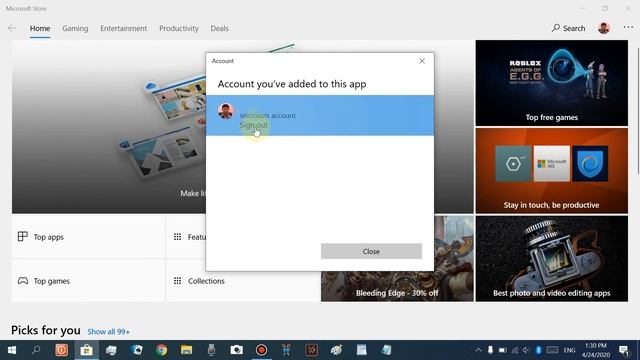The height and width of the screenshot is (360, 640).
Task: Open the See more ellipsis menu
Action: pyautogui.click(x=628, y=27)
